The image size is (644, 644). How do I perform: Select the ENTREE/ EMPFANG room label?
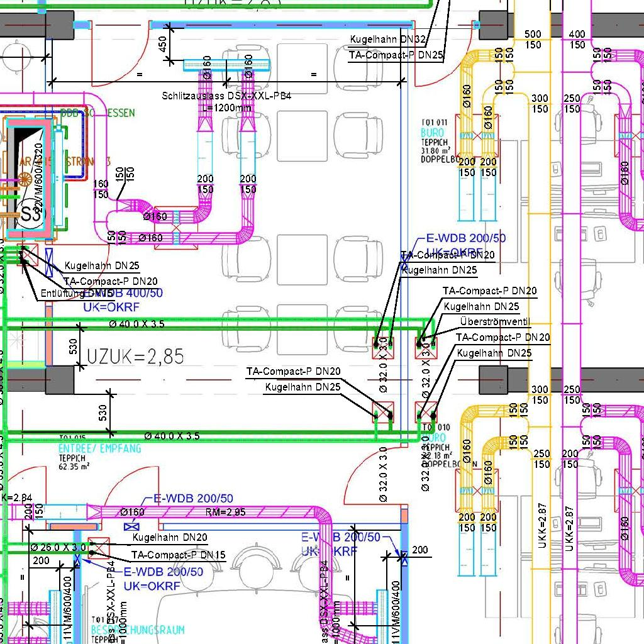pos(99,449)
